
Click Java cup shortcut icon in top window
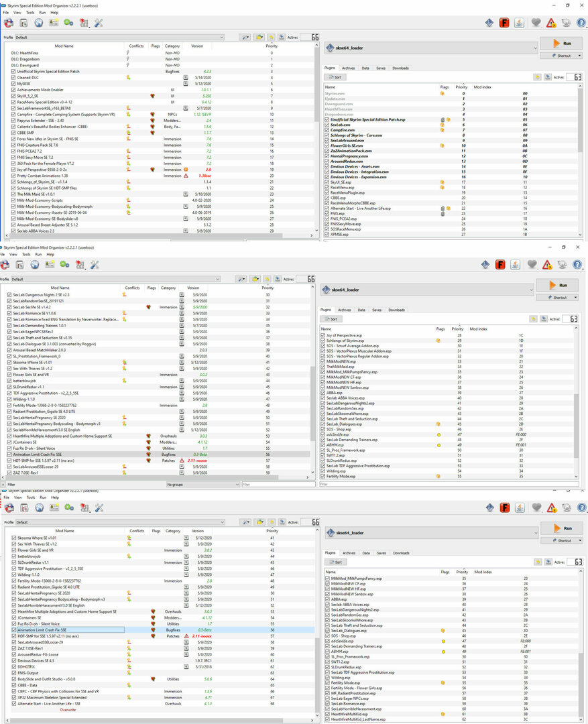coord(519,23)
